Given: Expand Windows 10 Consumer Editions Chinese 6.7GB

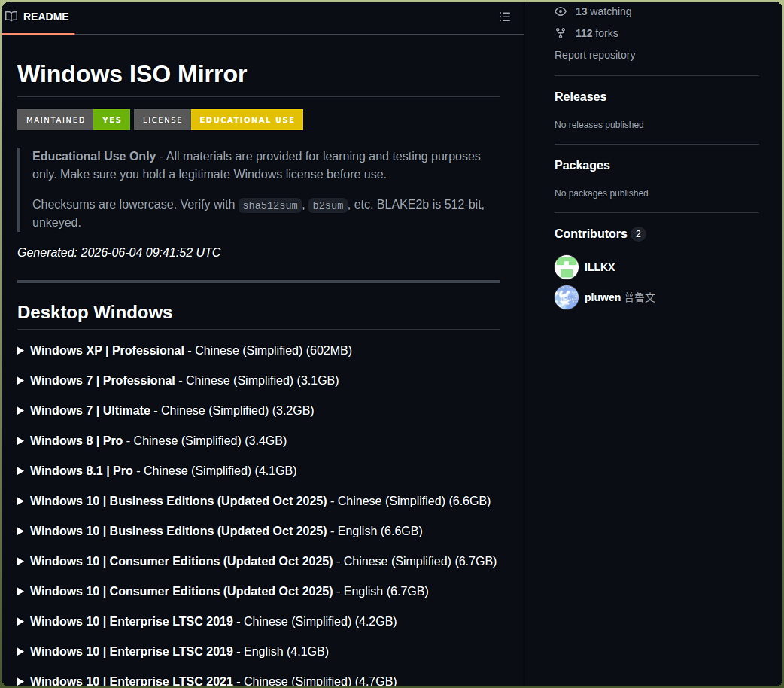Looking at the screenshot, I should click(x=257, y=561).
